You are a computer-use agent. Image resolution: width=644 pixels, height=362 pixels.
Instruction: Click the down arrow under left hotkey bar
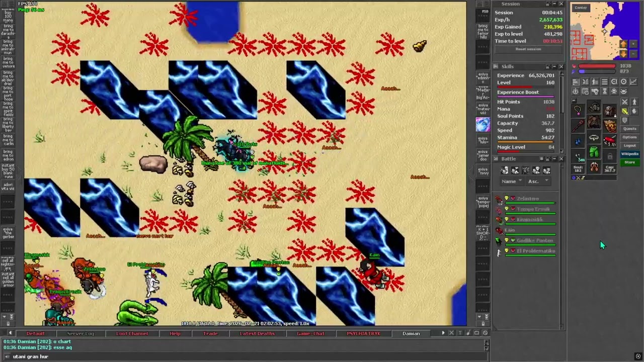click(4, 317)
